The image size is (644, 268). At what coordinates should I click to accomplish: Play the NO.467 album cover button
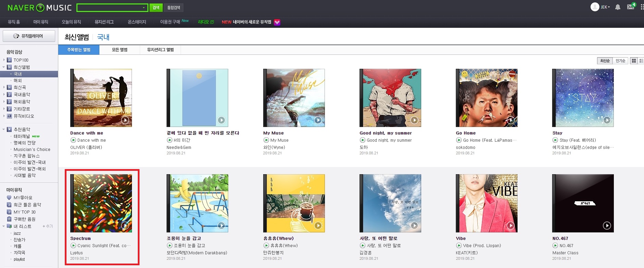pyautogui.click(x=607, y=226)
